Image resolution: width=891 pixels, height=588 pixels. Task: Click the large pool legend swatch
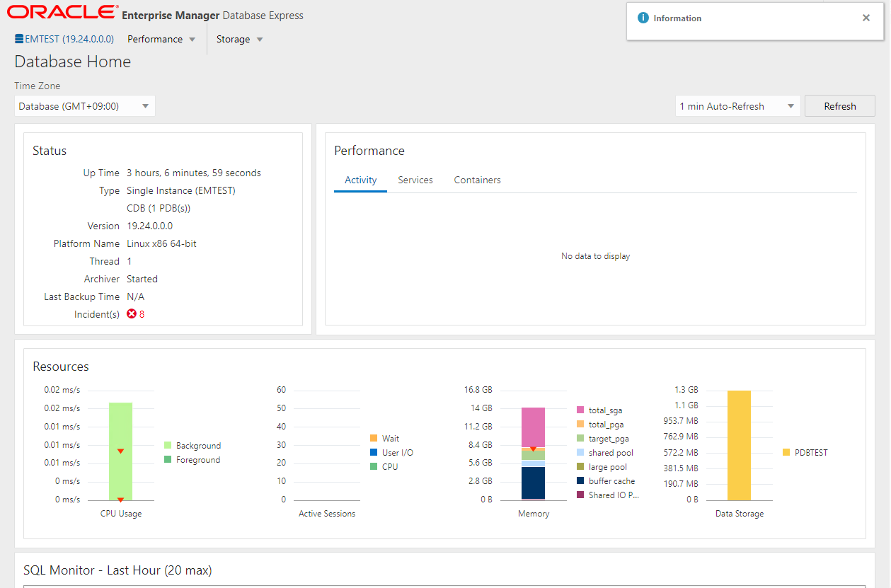point(580,467)
